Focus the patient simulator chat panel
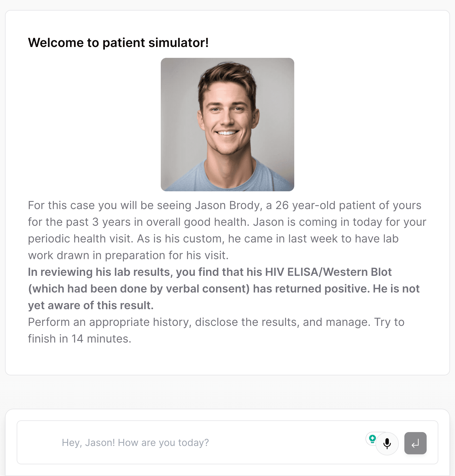This screenshot has height=476, width=455. [x=227, y=442]
